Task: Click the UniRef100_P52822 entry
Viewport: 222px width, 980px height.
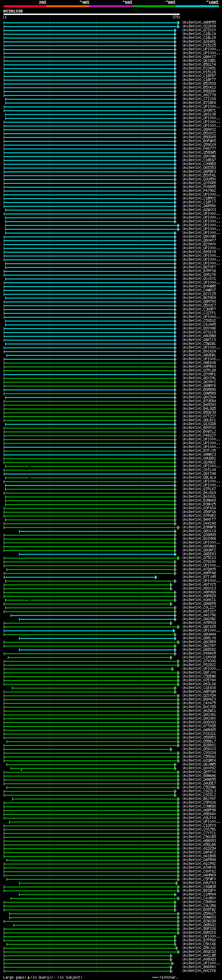Action: point(199,665)
